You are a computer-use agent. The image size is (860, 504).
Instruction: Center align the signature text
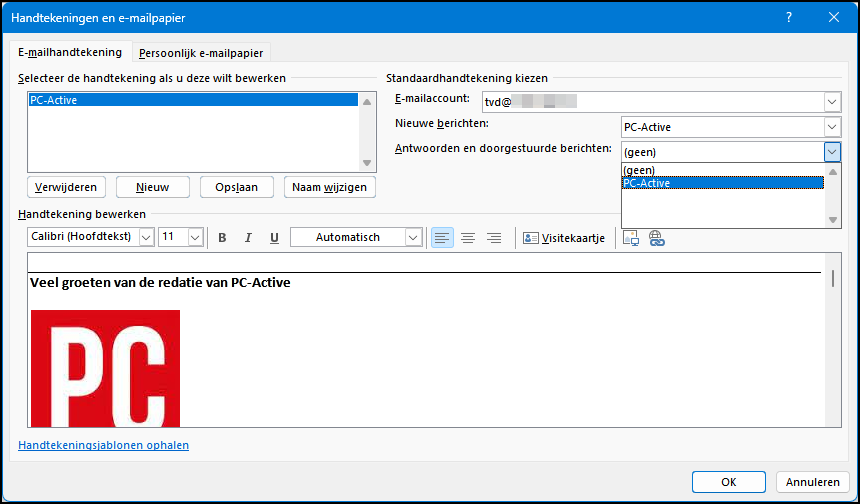468,237
